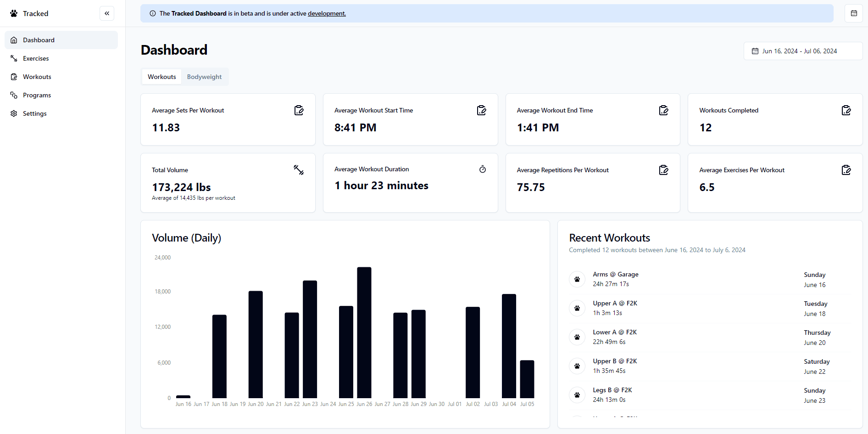
Task: Open Settings from sidebar
Action: [61, 113]
